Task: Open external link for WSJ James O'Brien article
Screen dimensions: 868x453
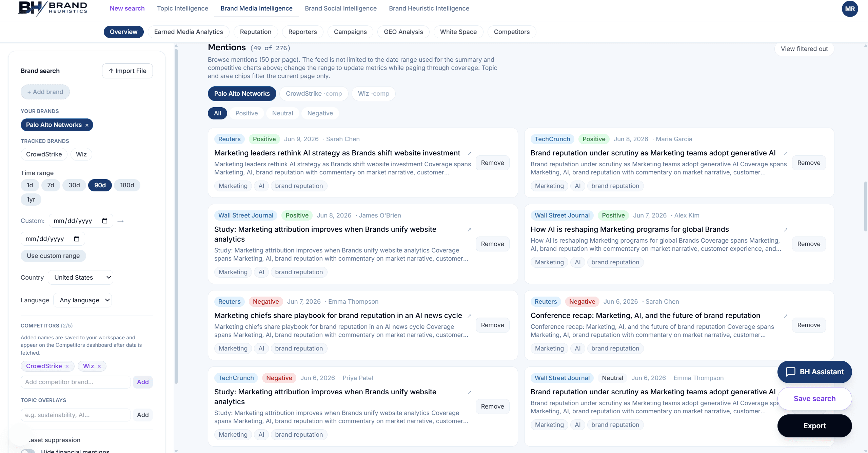Action: pyautogui.click(x=469, y=230)
